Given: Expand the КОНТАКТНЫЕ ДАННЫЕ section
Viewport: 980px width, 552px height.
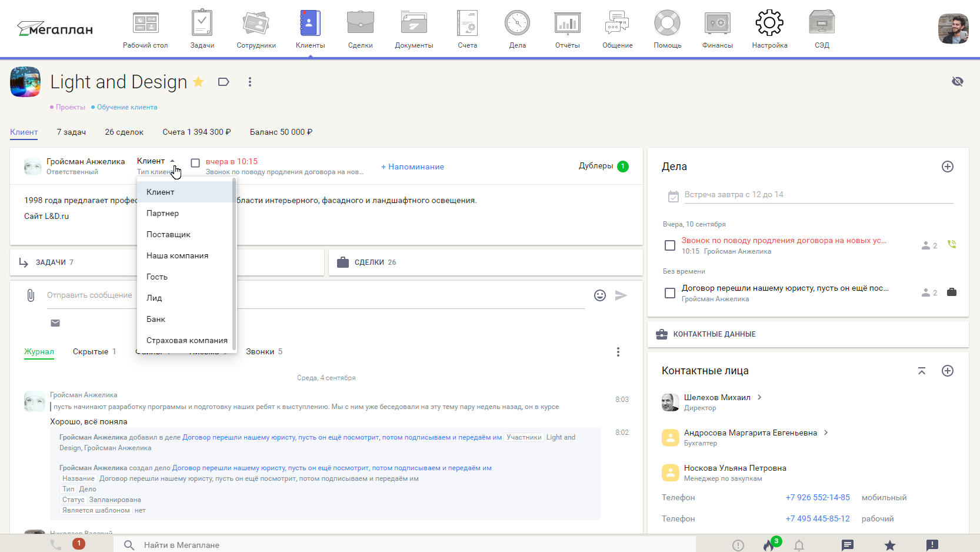Looking at the screenshot, I should (808, 334).
